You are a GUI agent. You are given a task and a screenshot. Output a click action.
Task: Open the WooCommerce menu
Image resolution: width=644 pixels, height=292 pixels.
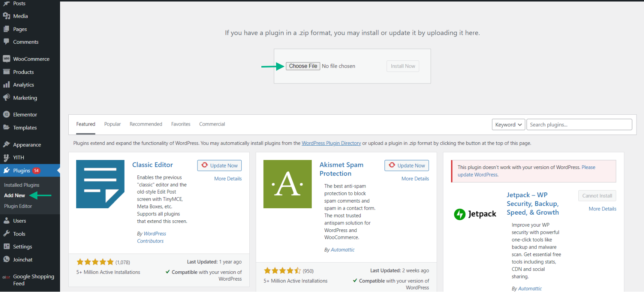(x=30, y=59)
